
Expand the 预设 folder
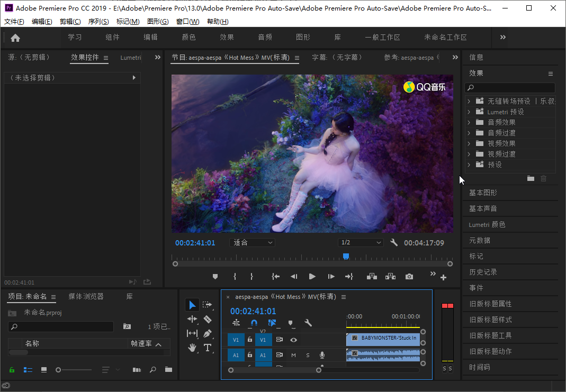[469, 165]
